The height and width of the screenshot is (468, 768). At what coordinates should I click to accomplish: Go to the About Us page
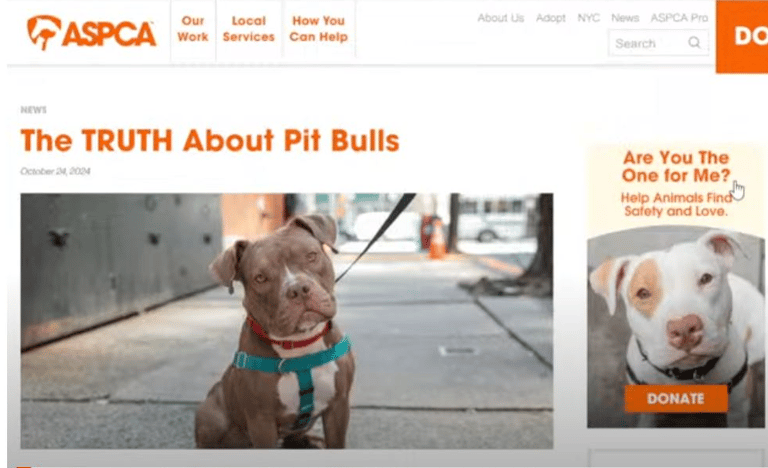point(501,18)
